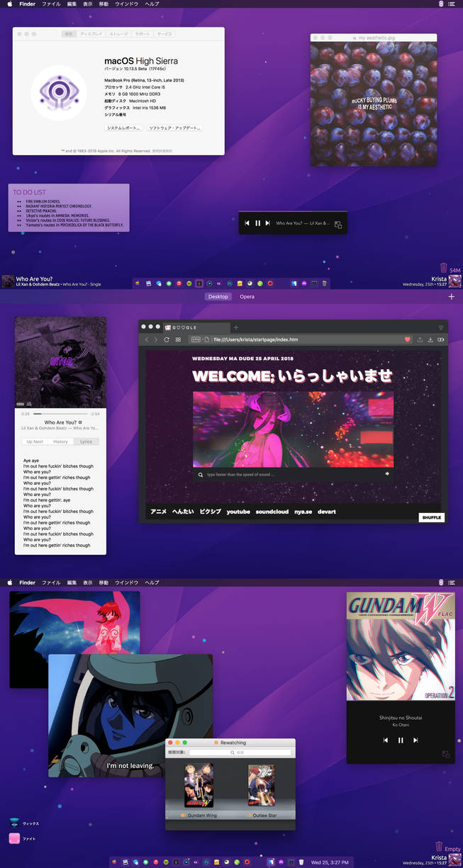
Task: Toggle the heart bookmark icon in Opera
Action: [x=408, y=339]
